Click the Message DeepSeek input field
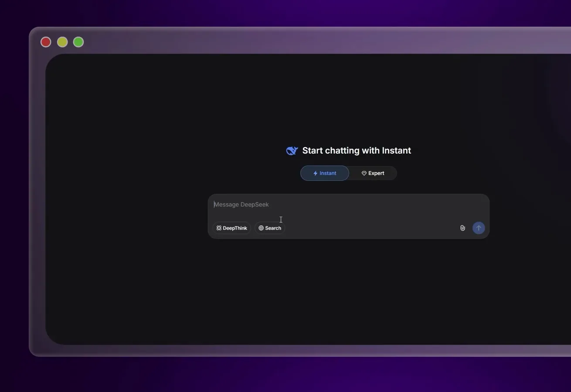 [348, 205]
